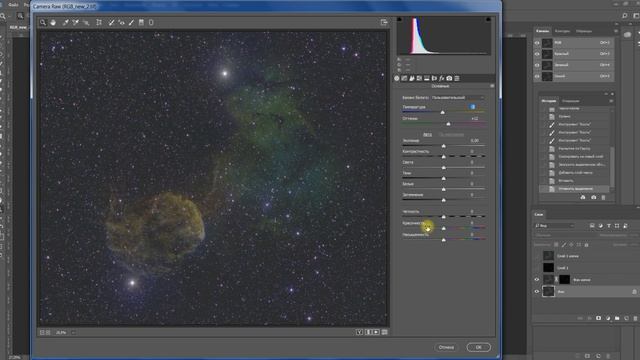Pick the White Balance eyedropper tool
This screenshot has height=360, width=640.
point(65,22)
